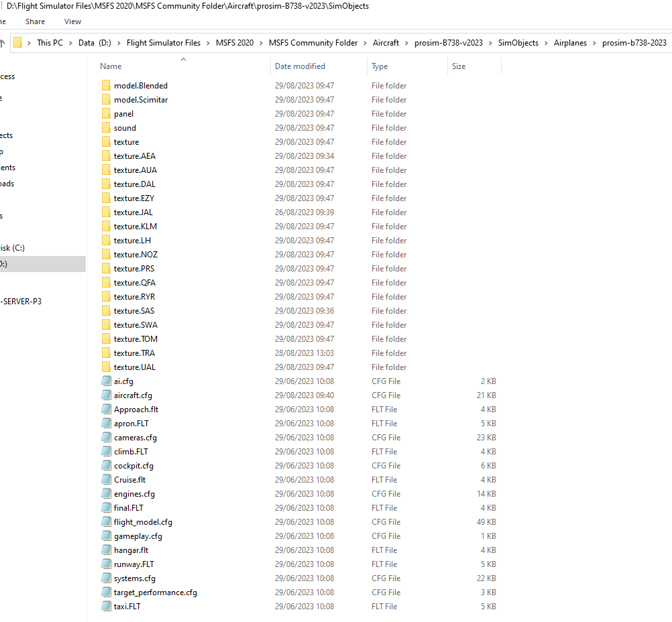This screenshot has height=622, width=672.
Task: Click the texture.NOZ folder icon
Action: point(106,255)
